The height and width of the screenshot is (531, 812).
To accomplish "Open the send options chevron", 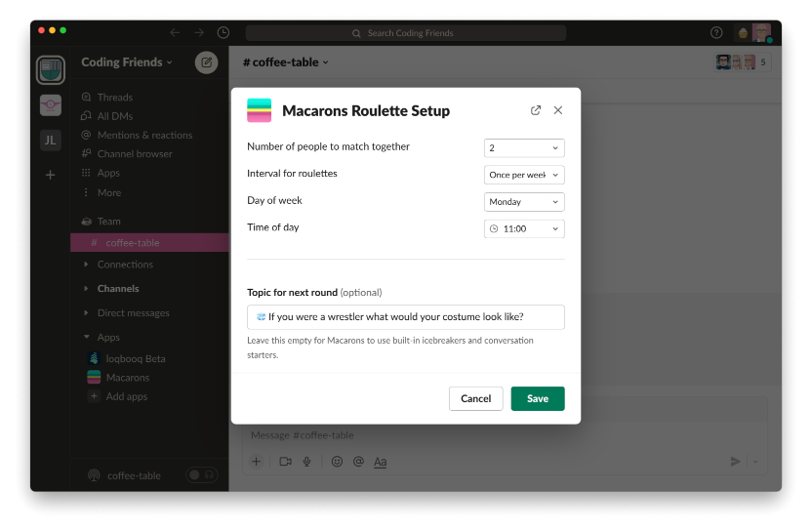I will click(x=755, y=461).
